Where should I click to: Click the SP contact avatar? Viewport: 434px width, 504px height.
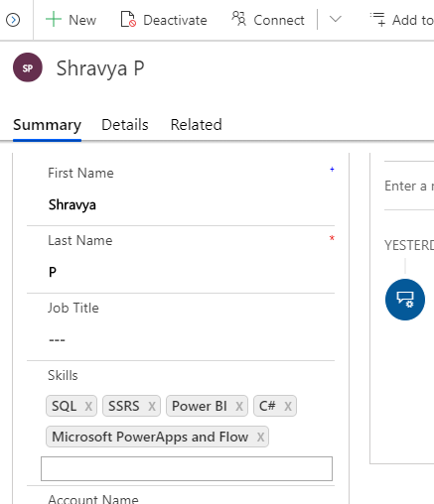point(28,67)
